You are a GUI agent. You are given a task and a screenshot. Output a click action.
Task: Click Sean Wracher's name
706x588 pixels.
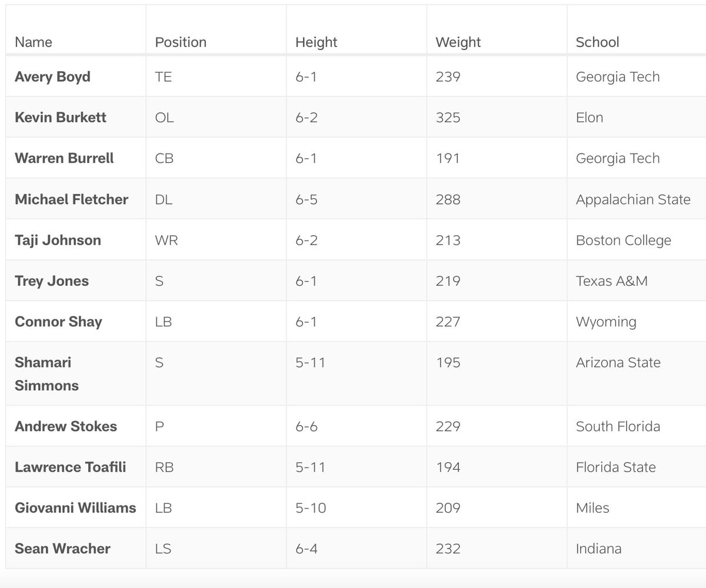(62, 549)
